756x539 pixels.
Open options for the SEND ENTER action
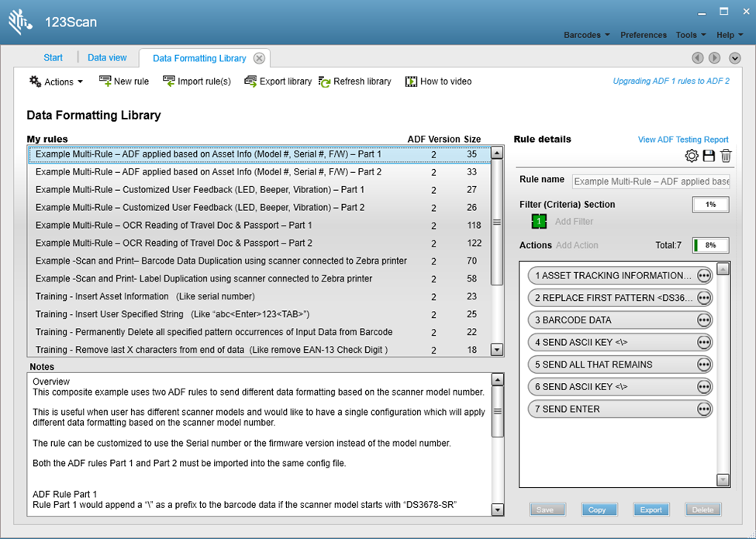(x=704, y=409)
